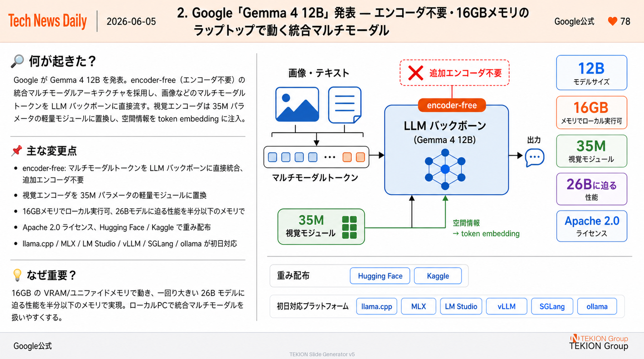Click the multimodal token strip box
The width and height of the screenshot is (644, 359).
316,157
